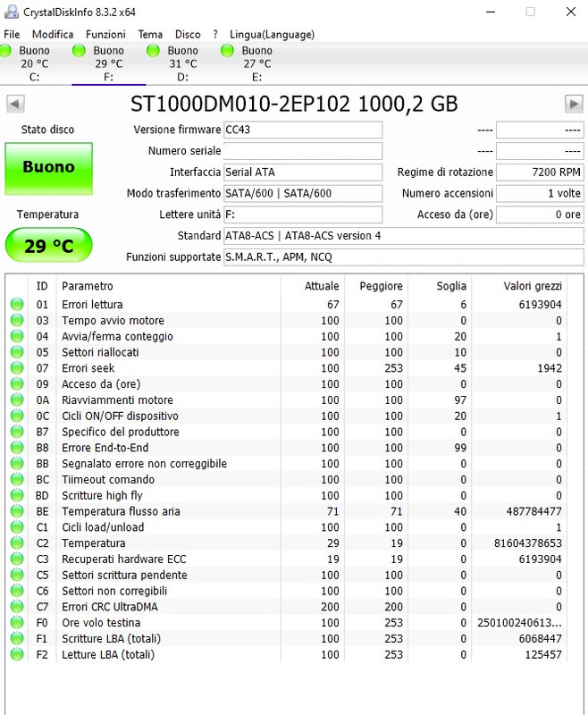Go to next disk with right arrow
Viewport: 588px width, 715px height.
tap(574, 104)
